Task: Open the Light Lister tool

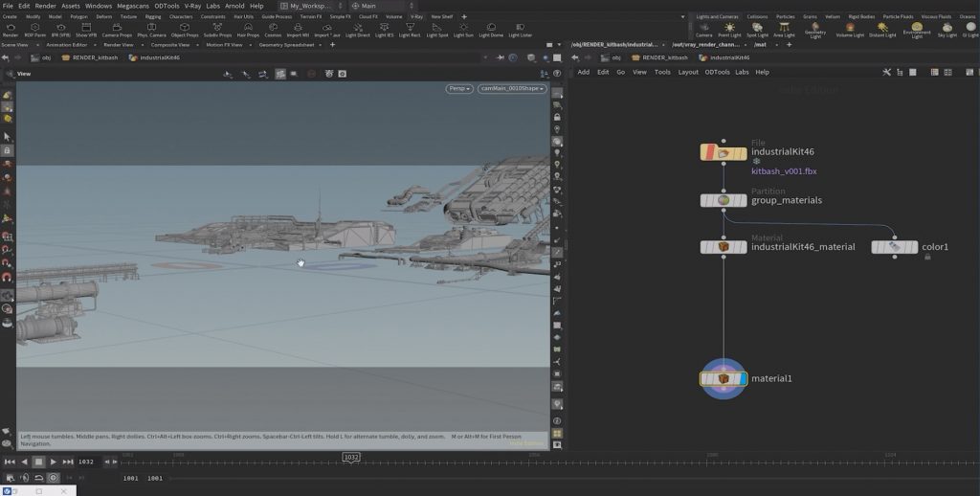Action: [520, 28]
